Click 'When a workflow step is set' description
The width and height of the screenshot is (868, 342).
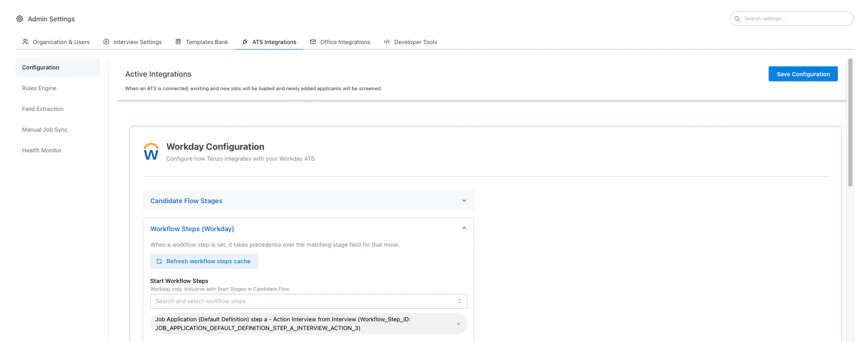tap(275, 245)
